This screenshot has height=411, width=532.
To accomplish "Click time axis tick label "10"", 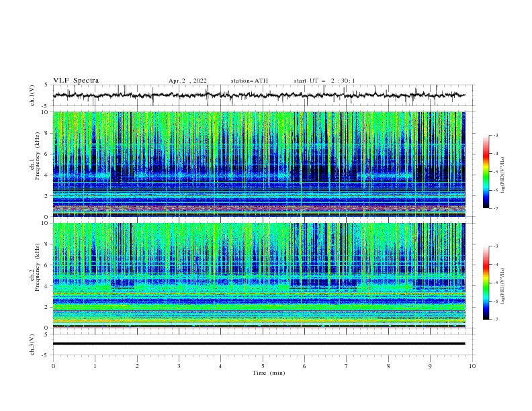I will [472, 366].
